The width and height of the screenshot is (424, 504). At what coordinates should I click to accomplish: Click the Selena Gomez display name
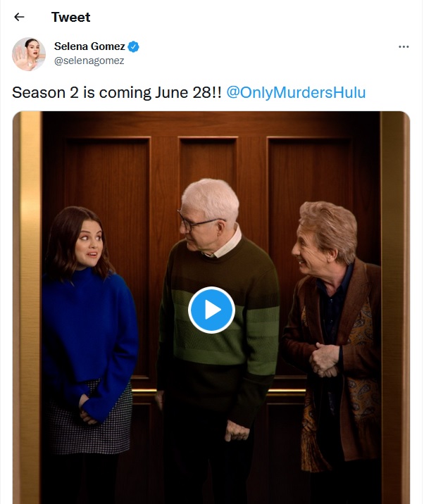(x=89, y=46)
